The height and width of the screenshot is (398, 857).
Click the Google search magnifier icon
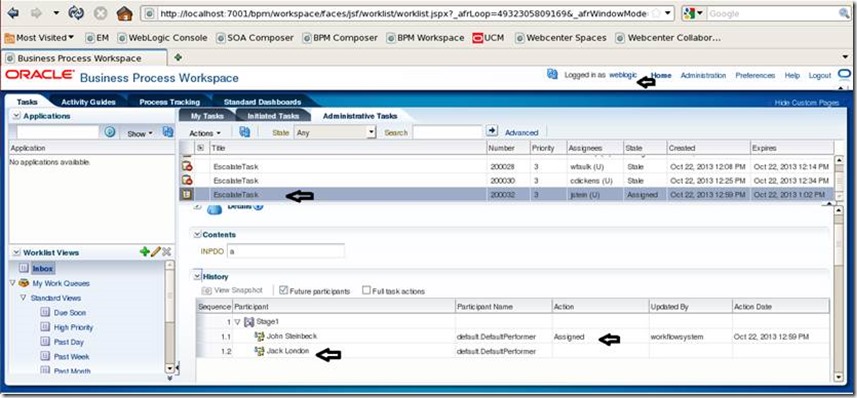click(845, 14)
